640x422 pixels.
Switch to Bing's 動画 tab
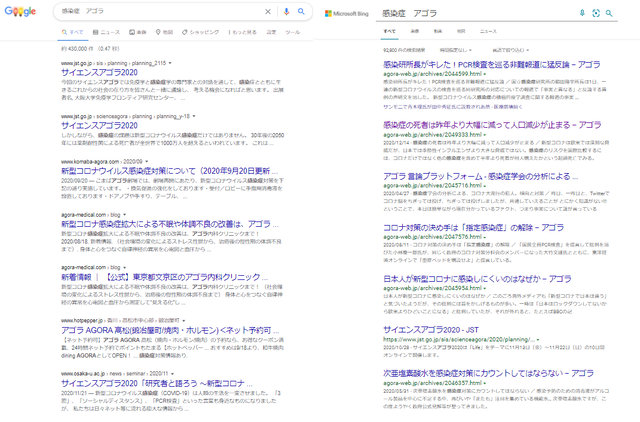coord(438,31)
